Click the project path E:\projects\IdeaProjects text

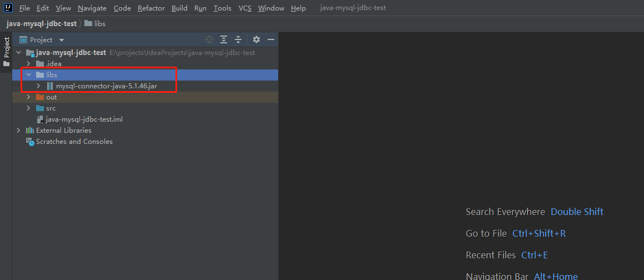pyautogui.click(x=182, y=53)
